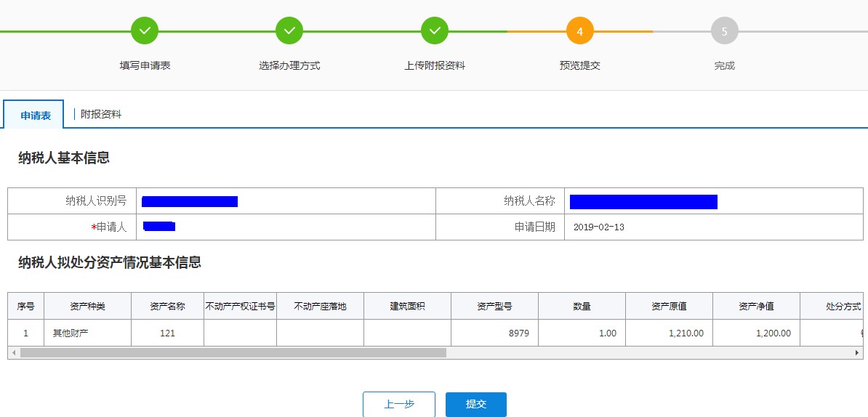Click the 纳税人名称 value field
This screenshot has width=868, height=417.
(715, 201)
